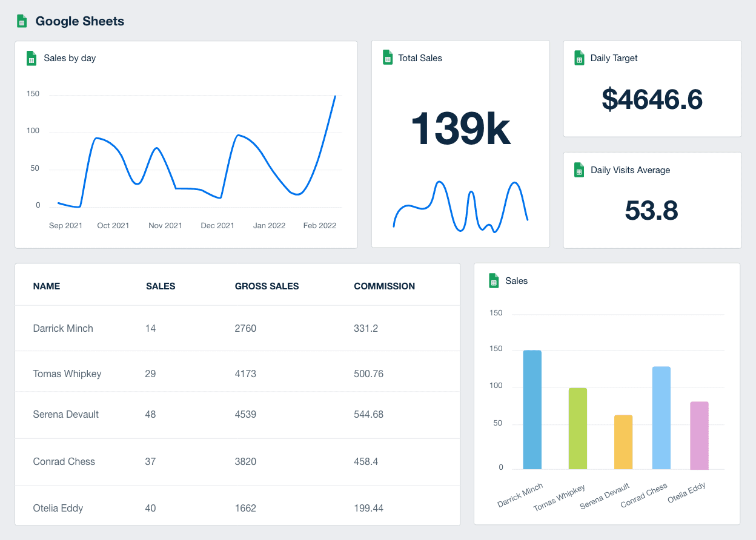Click the COMMISSION column header
The height and width of the screenshot is (540, 756).
coord(384,286)
